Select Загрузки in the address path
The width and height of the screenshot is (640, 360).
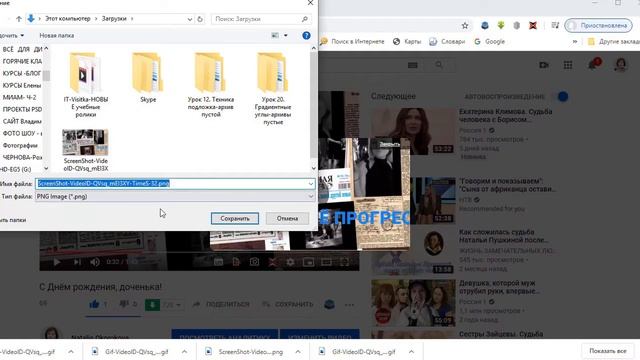pos(114,19)
